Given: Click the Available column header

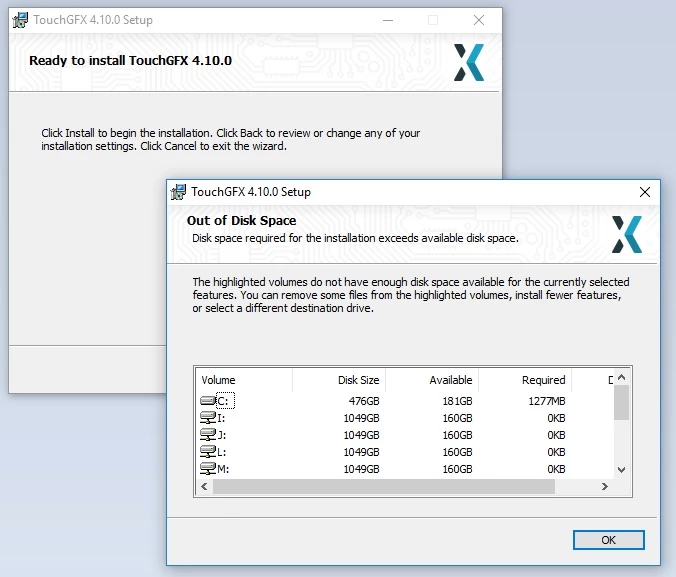Looking at the screenshot, I should [x=432, y=380].
